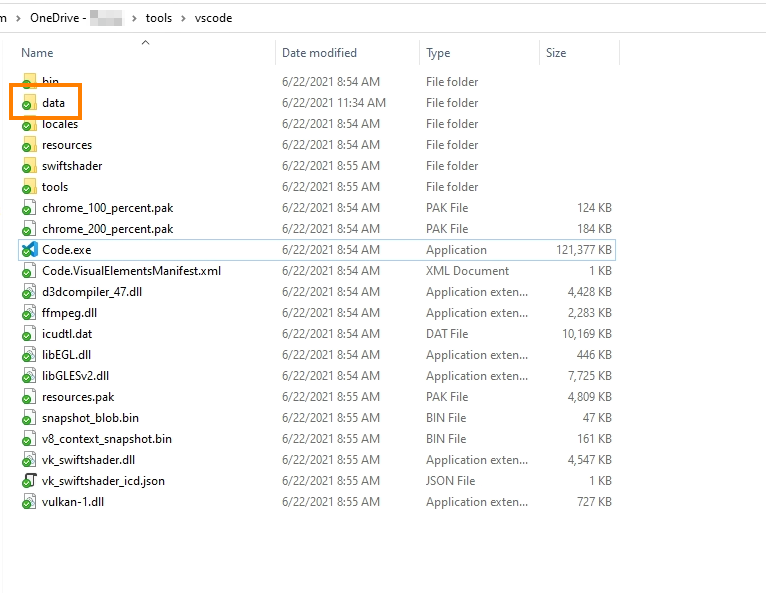
Task: Click the icudtl.dat file icon
Action: click(29, 334)
